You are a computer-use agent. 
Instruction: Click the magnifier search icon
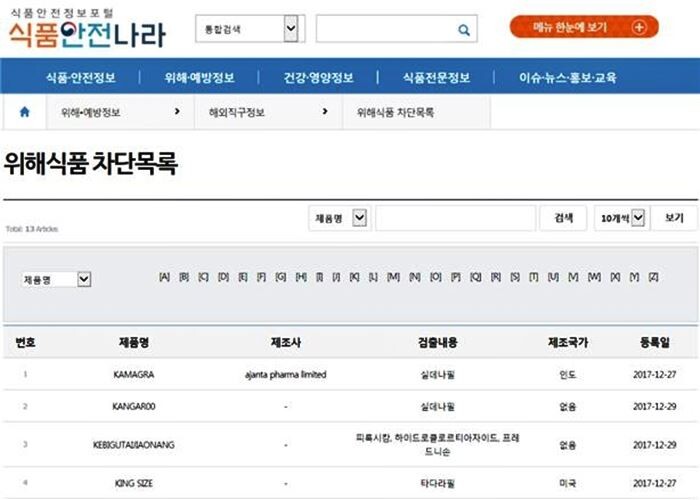pyautogui.click(x=464, y=30)
